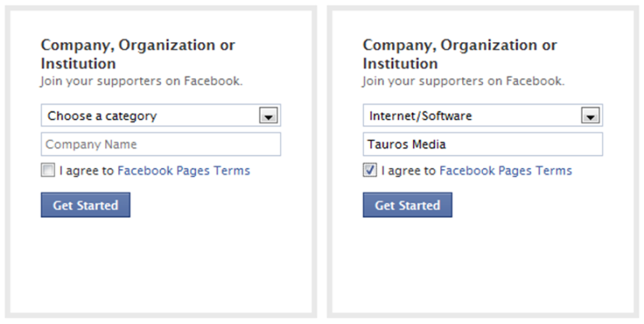
Task: Expand the Internet/Software category dropdown
Action: [x=482, y=115]
